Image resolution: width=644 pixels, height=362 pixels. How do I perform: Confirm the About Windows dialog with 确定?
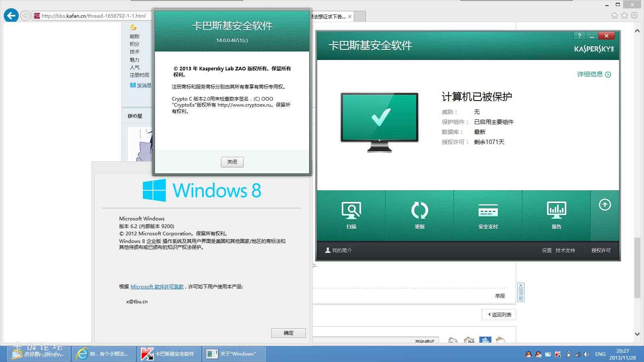coord(289,333)
